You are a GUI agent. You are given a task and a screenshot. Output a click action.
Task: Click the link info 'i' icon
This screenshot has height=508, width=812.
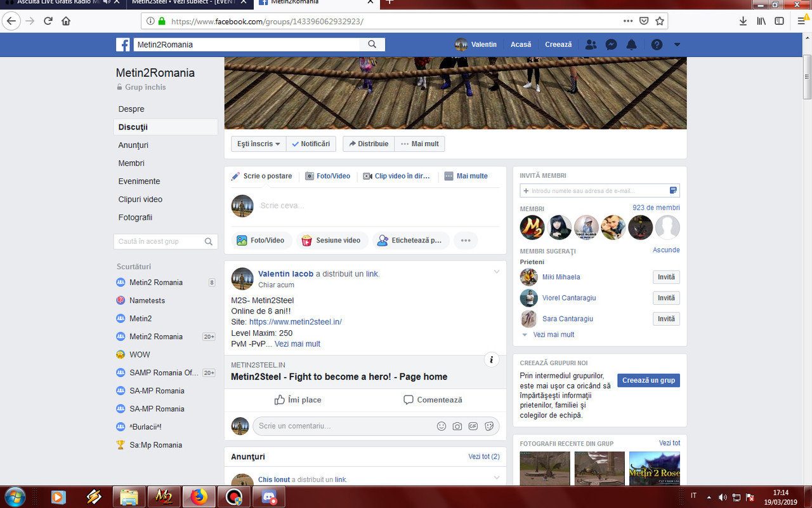[492, 359]
